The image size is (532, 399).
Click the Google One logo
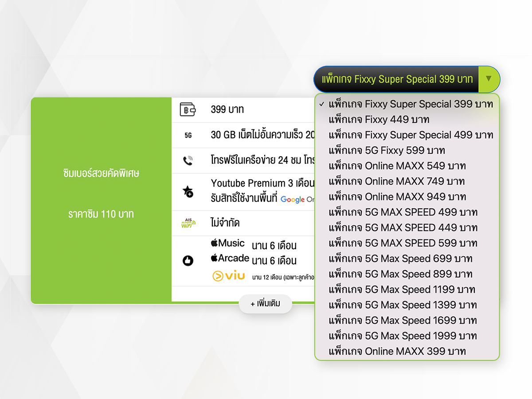tap(298, 199)
